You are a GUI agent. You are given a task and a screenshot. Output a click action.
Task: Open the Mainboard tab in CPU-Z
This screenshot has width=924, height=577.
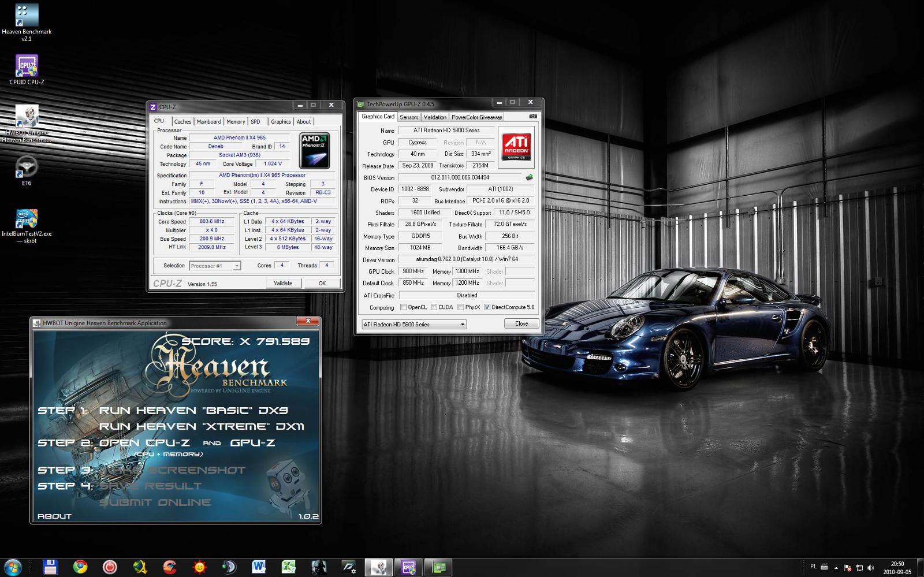point(208,122)
